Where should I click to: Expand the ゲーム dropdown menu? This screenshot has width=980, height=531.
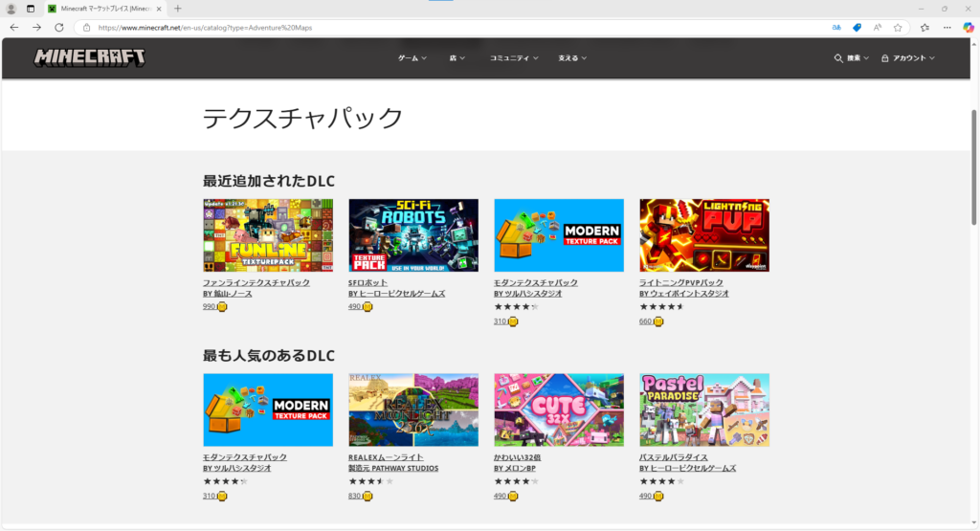(412, 58)
